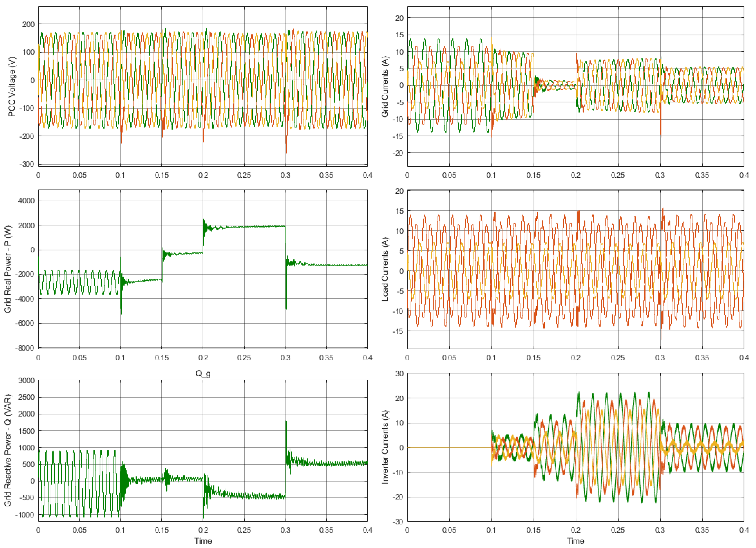Click the -15 tick on load currents axis
Viewport: 756px width, 548px height.
pos(398,331)
